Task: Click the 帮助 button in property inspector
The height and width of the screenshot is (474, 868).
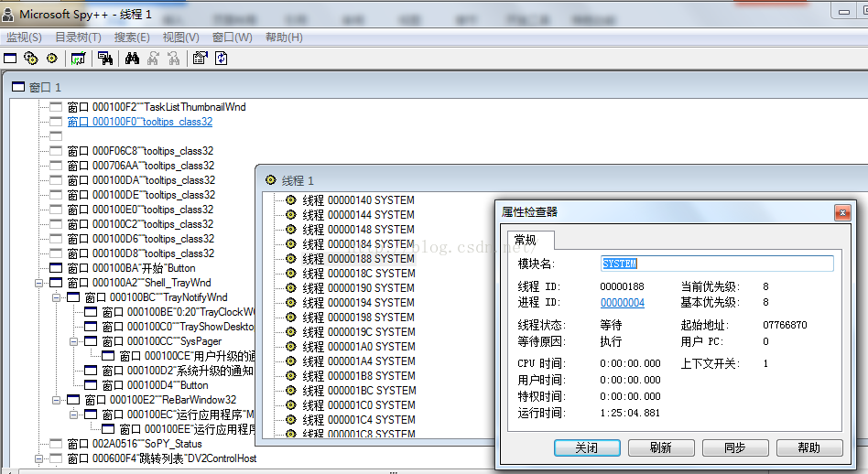Action: 809,447
